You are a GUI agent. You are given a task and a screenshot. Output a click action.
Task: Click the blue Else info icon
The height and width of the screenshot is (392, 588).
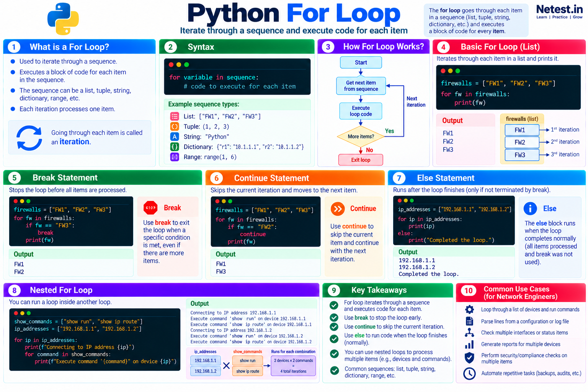tap(530, 209)
